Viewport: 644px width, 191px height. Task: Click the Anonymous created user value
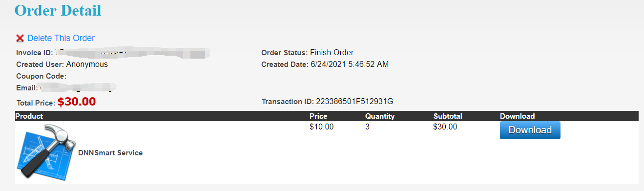click(x=87, y=64)
